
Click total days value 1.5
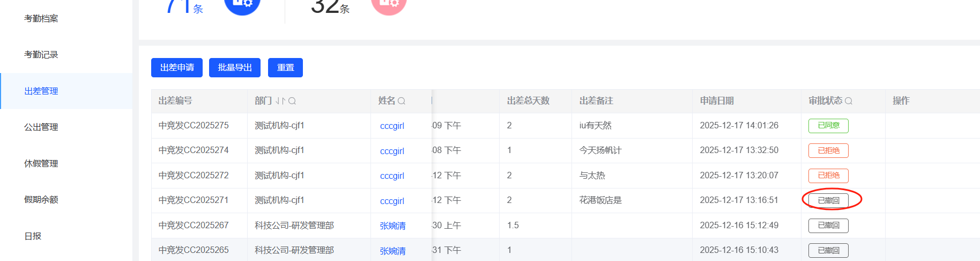(513, 225)
